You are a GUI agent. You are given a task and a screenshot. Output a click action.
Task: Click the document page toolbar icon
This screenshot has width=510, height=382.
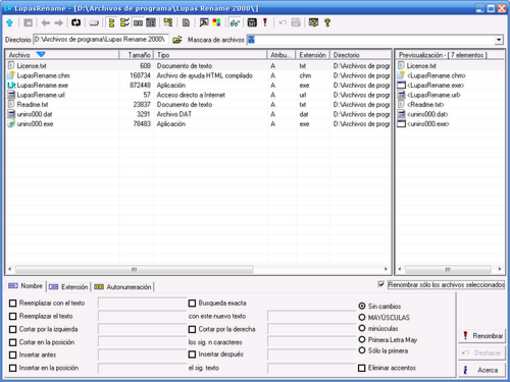186,23
